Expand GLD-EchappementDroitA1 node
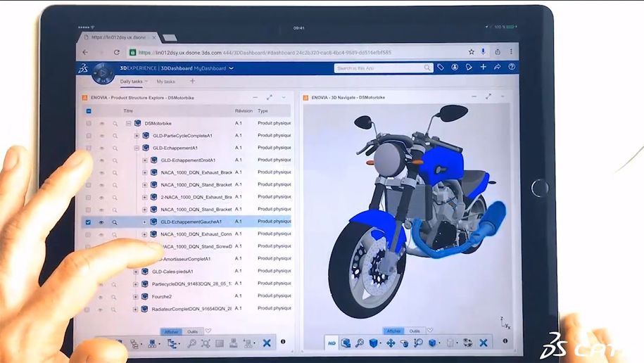 pos(144,160)
